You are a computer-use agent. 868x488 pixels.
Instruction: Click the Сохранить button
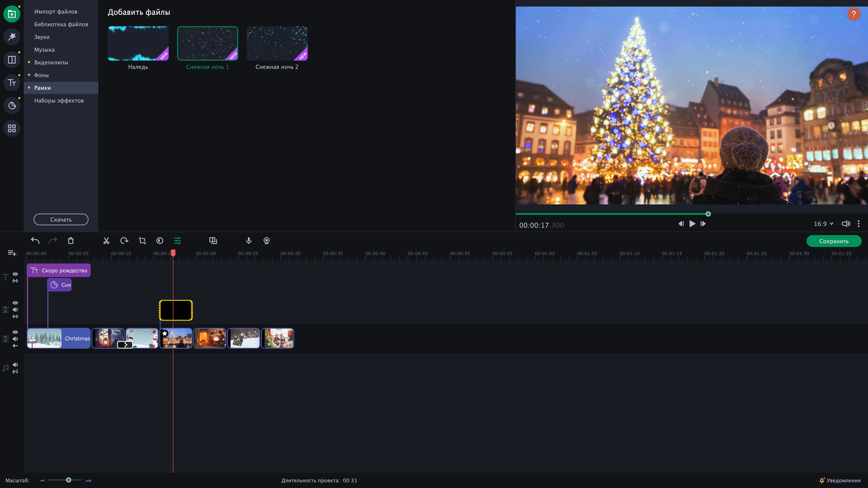833,241
